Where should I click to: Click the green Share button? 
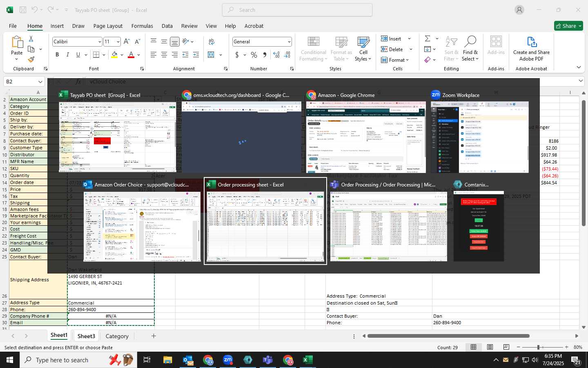(568, 26)
